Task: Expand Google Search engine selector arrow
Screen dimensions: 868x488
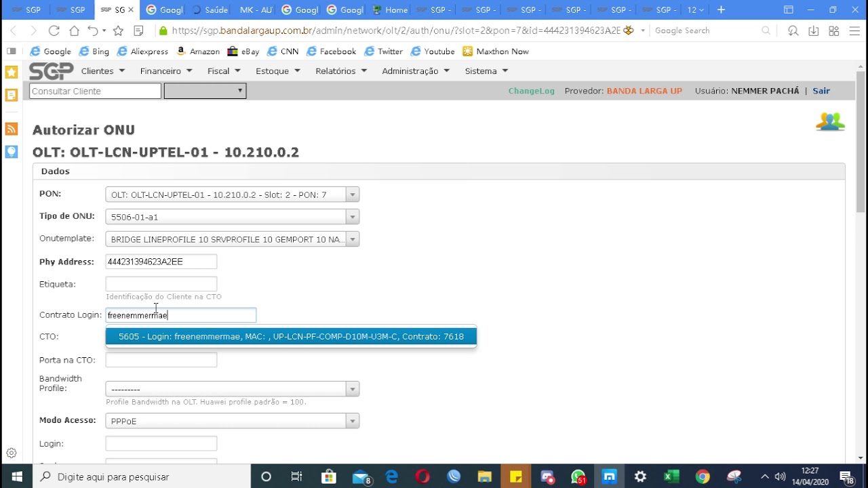Action: coord(642,30)
